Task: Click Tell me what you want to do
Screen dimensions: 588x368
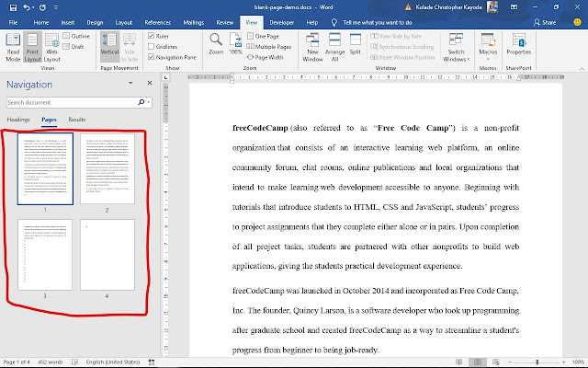Action: click(x=378, y=22)
